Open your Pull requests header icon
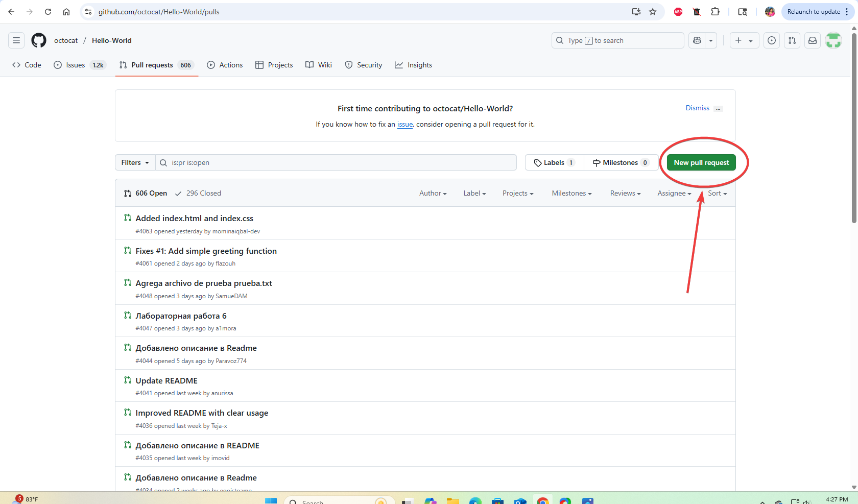Image resolution: width=858 pixels, height=504 pixels. point(792,40)
